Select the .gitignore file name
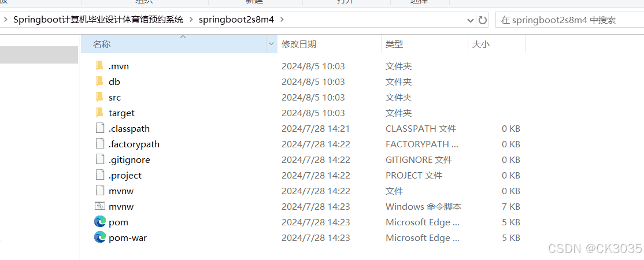This screenshot has height=260, width=644. point(129,160)
